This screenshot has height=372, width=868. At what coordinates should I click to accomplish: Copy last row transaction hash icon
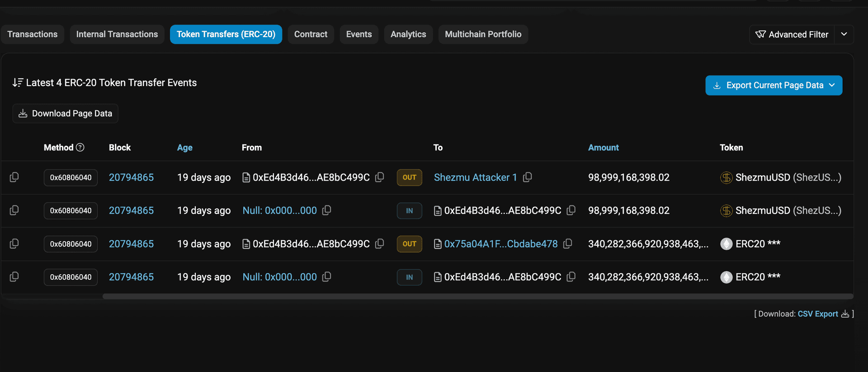(14, 277)
